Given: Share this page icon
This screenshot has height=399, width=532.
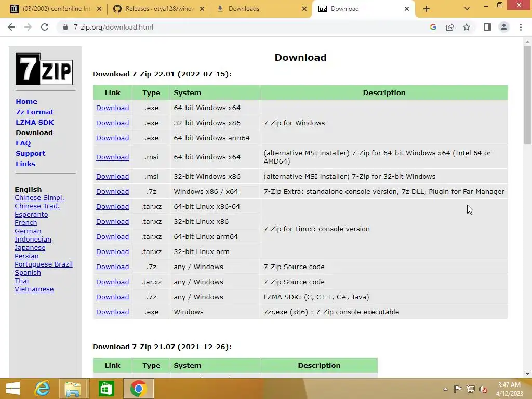Looking at the screenshot, I should click(x=450, y=27).
